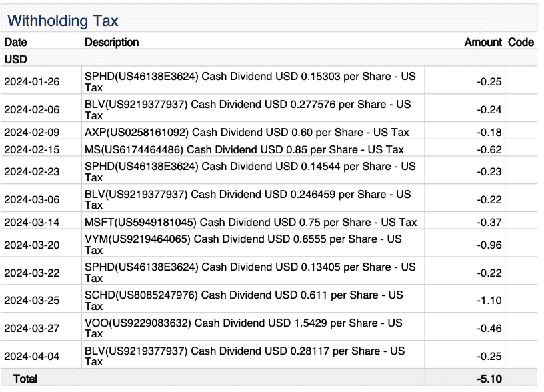The image size is (544, 392).
Task: Select date 2024-02-23
Action: click(32, 171)
